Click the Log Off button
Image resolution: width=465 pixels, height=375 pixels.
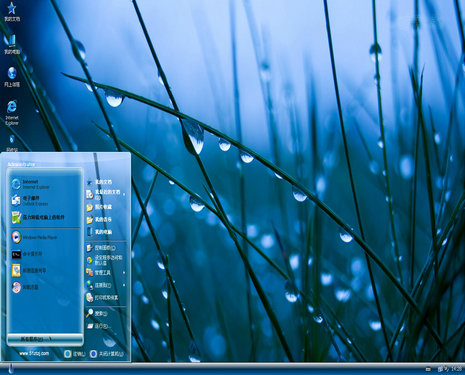click(x=75, y=354)
